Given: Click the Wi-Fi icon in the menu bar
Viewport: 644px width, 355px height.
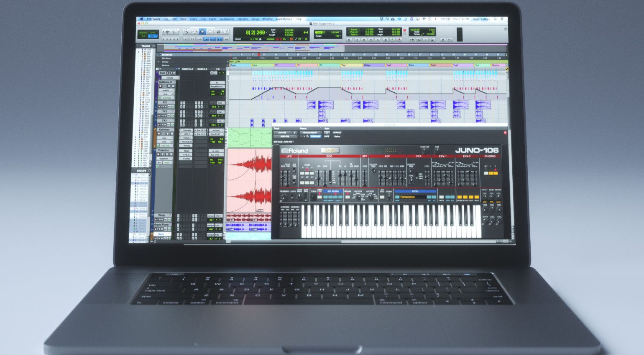Looking at the screenshot, I should [x=424, y=19].
